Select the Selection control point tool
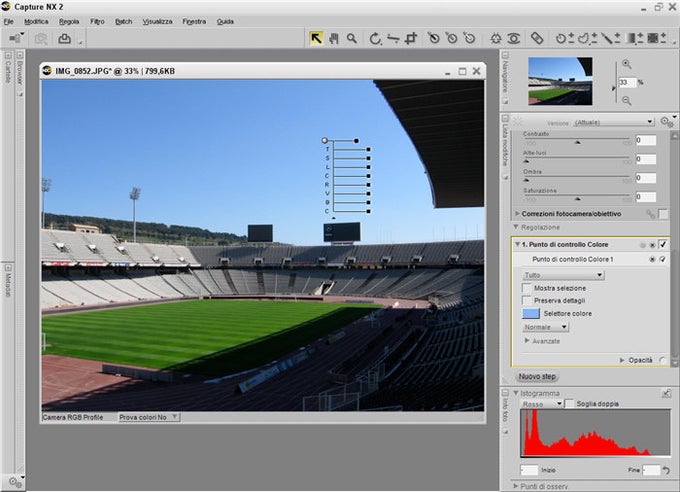Image resolution: width=680 pixels, height=492 pixels. (x=565, y=39)
